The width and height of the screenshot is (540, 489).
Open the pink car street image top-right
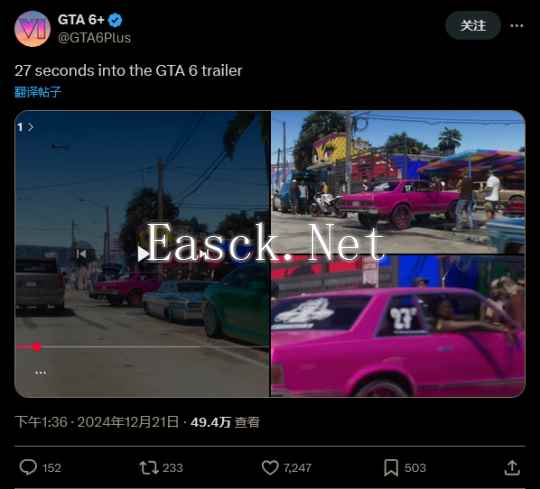(398, 182)
